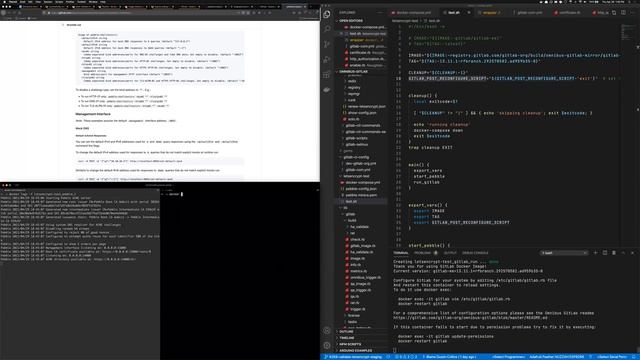Click the split editor icon in the editor title bar
This screenshot has width=640, height=360.
pos(623,13)
